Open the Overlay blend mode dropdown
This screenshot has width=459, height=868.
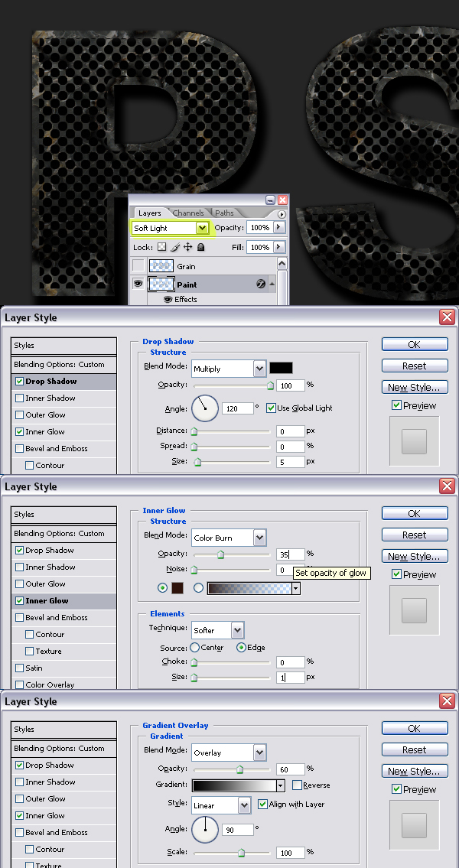click(259, 753)
